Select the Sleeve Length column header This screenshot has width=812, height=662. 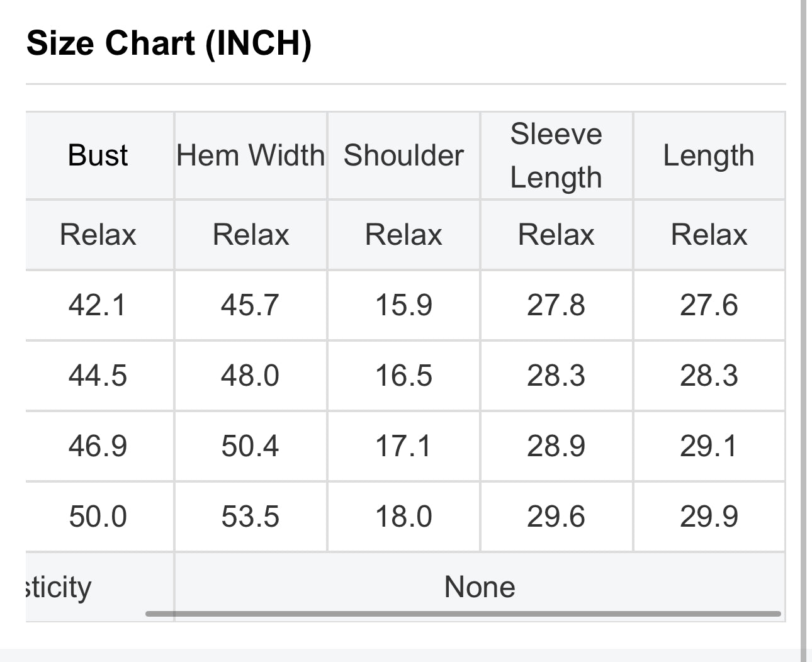(x=556, y=155)
